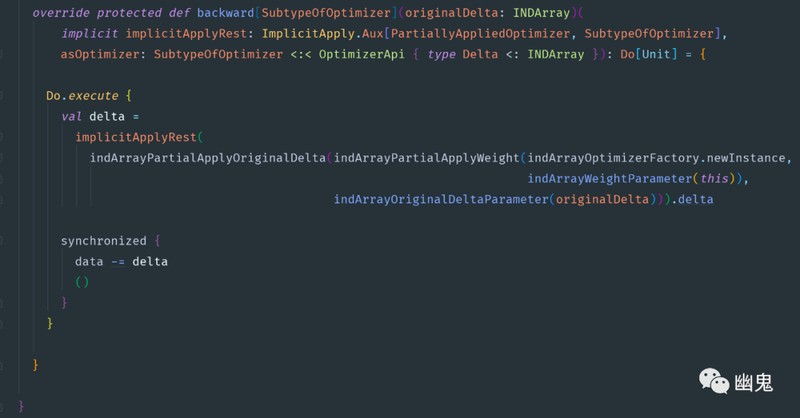Click 'originalDelta' parameter in the def signature
This screenshot has height=418, width=800.
click(452, 13)
